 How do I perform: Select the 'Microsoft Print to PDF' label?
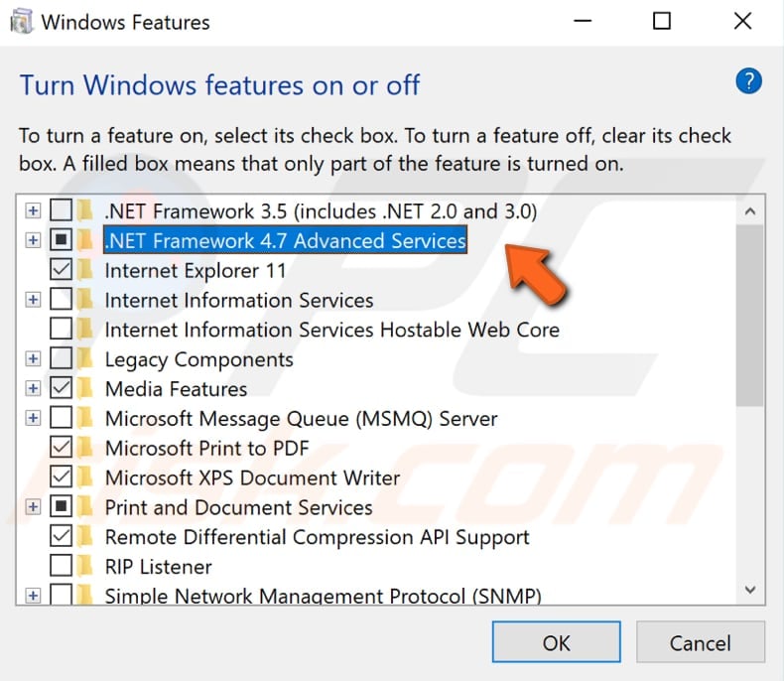[x=207, y=448]
